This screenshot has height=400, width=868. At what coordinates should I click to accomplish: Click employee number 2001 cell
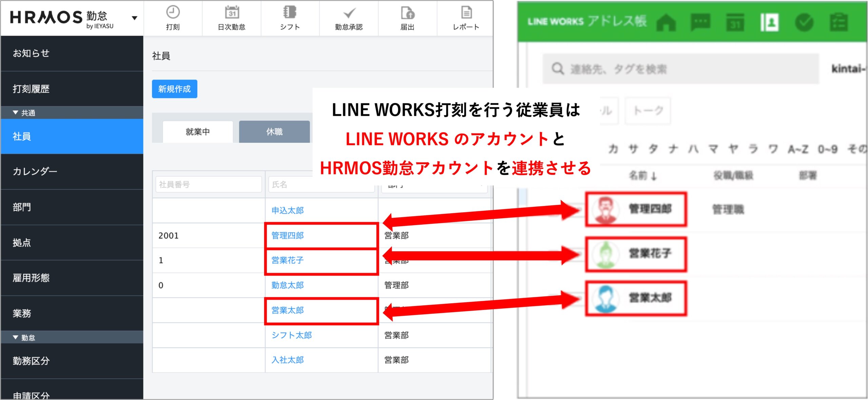coord(209,236)
